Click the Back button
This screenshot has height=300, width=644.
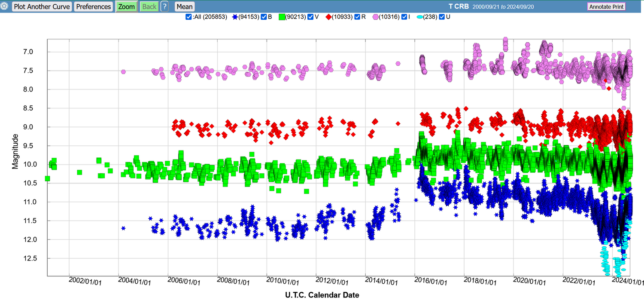pyautogui.click(x=149, y=7)
